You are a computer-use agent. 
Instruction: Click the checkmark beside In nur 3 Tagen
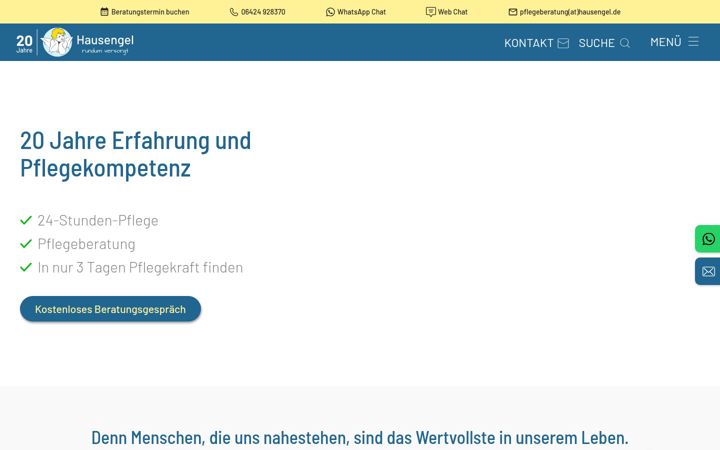click(26, 267)
